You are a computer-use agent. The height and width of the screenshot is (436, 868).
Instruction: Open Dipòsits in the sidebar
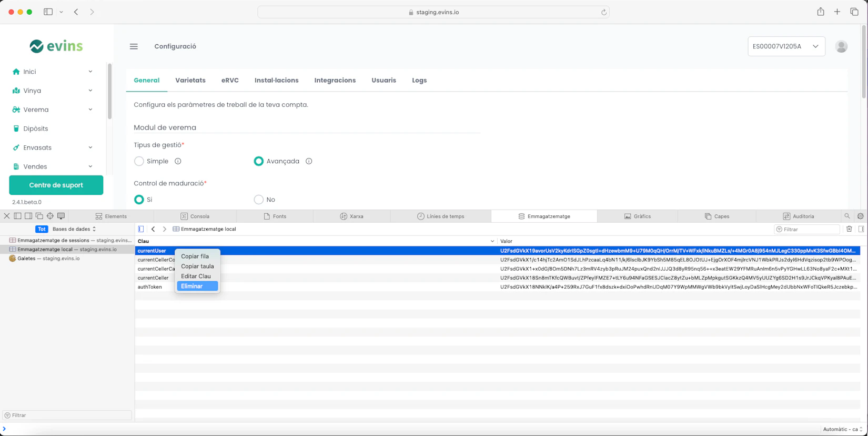click(35, 128)
